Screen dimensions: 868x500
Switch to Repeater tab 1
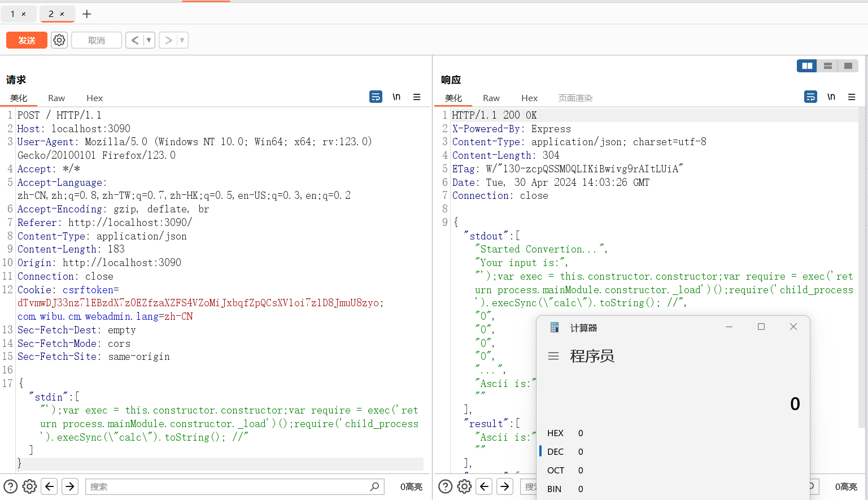click(12, 14)
